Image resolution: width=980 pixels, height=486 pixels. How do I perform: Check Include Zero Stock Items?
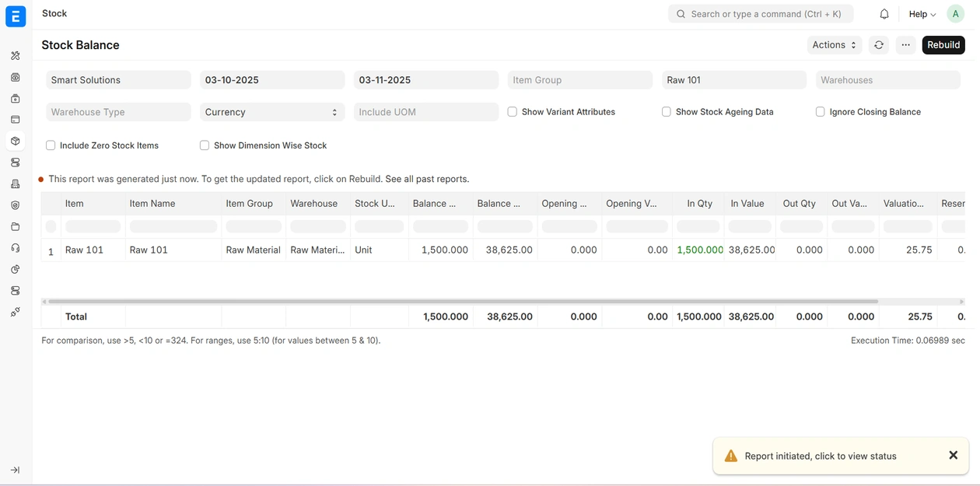(51, 145)
